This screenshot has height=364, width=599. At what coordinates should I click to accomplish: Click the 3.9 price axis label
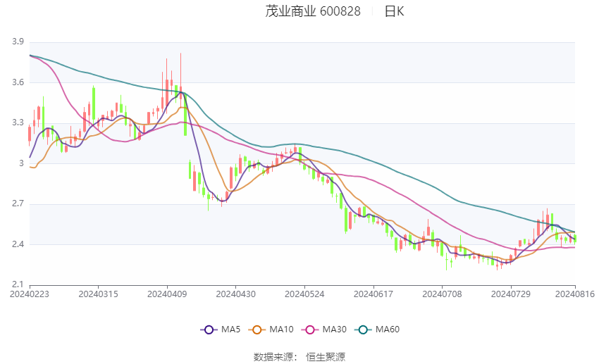coord(18,42)
